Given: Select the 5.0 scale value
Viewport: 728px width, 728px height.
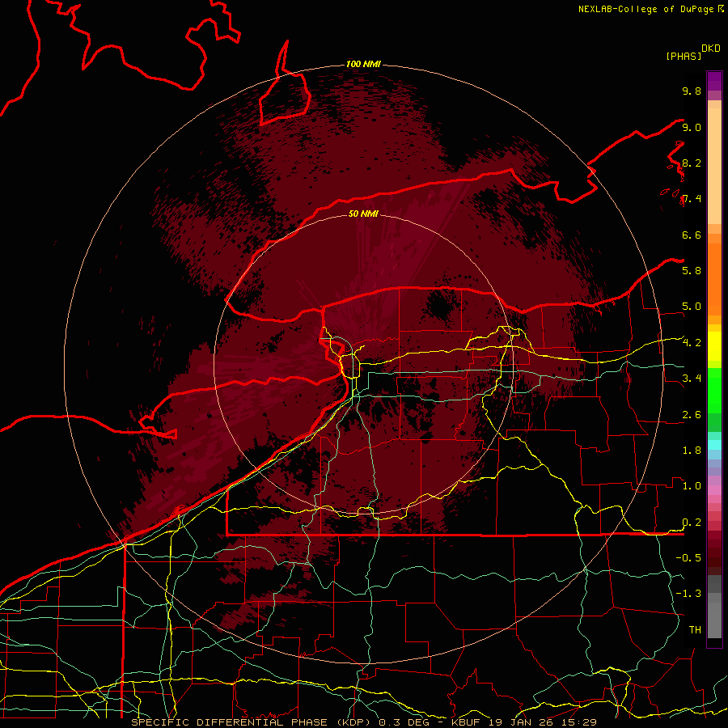Looking at the screenshot, I should [692, 307].
